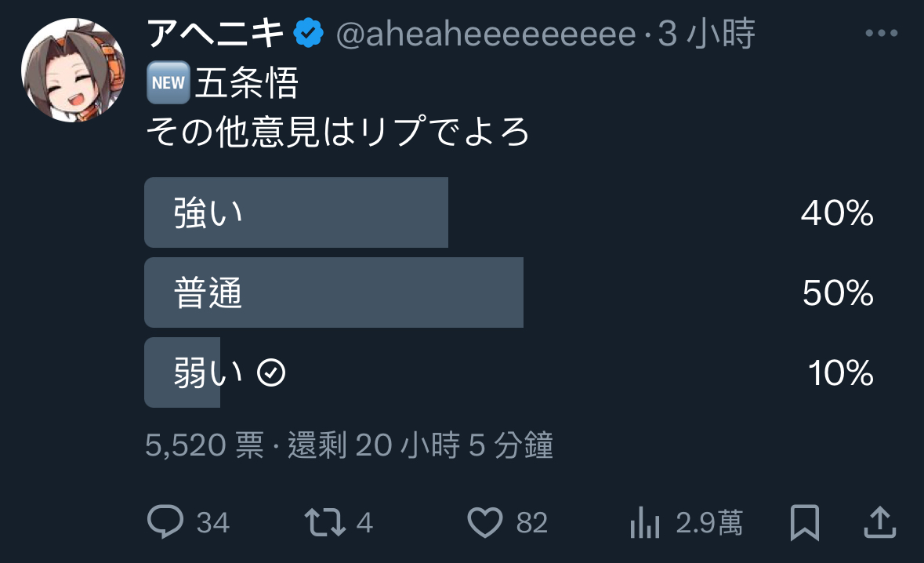This screenshot has width=924, height=563.
Task: Select the 弱い poll option
Action: point(511,372)
